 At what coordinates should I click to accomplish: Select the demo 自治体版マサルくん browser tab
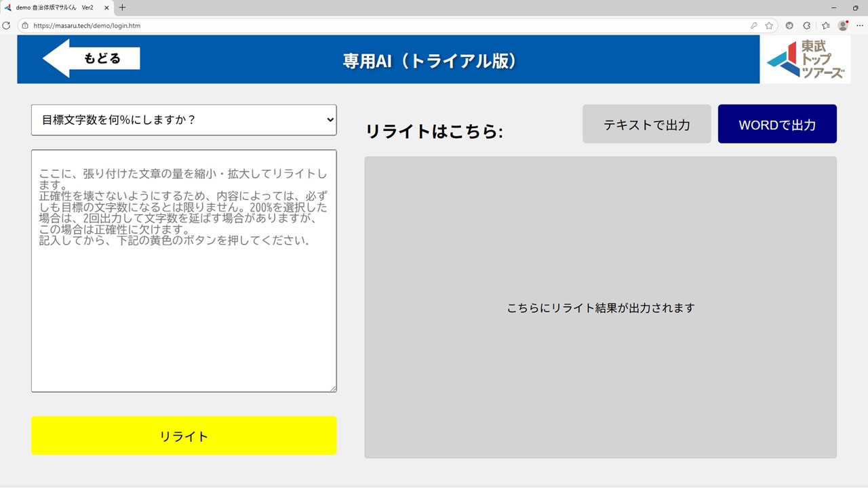[54, 7]
